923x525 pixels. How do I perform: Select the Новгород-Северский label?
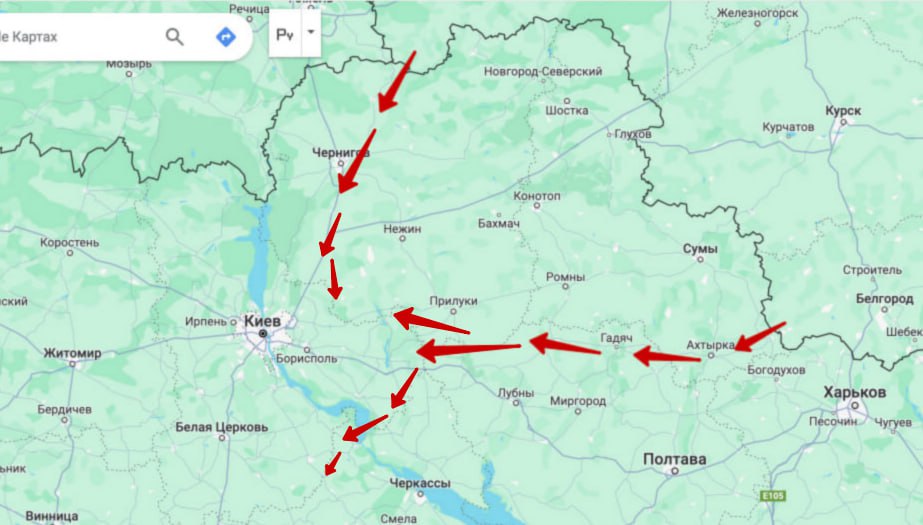point(543,72)
